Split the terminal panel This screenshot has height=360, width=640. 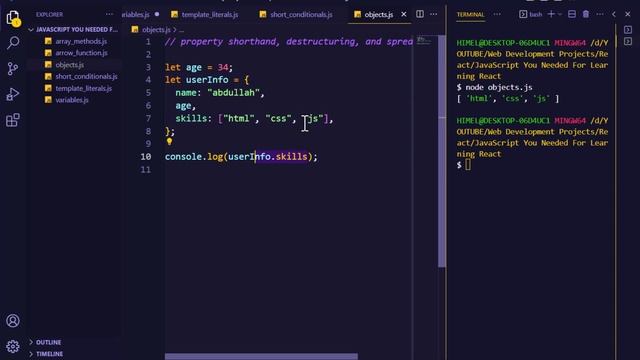(572, 14)
